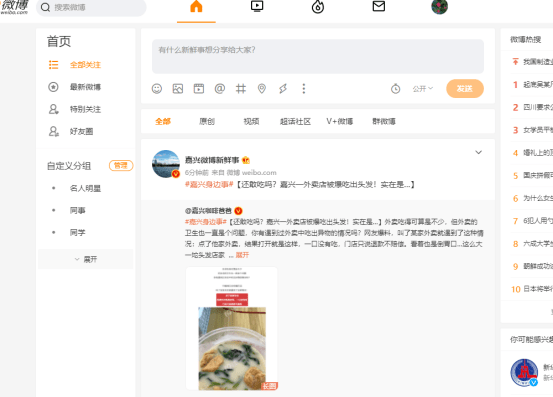Switch to the 群微博 feed tab

point(384,122)
